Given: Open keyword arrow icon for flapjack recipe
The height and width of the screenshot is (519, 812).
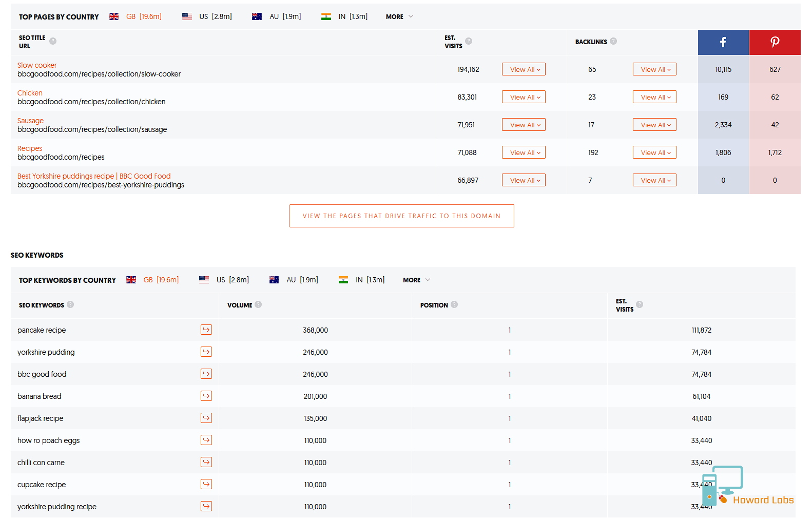Looking at the screenshot, I should 206,418.
